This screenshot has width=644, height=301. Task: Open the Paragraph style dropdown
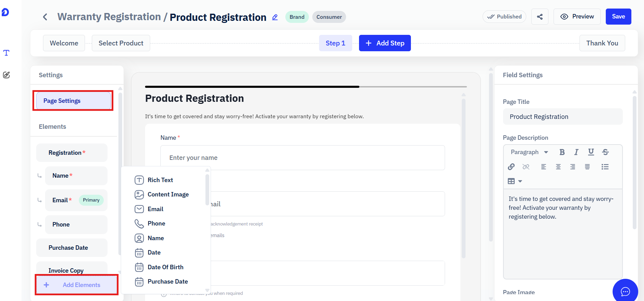529,152
